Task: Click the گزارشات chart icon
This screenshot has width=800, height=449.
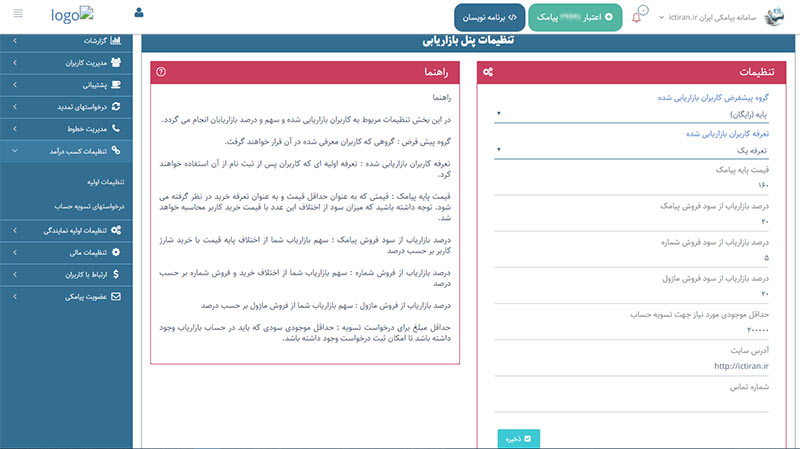Action: click(116, 40)
